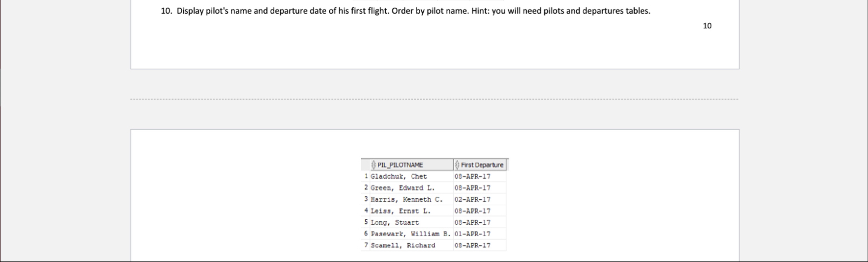Click the First Departure column header
The height and width of the screenshot is (262, 868).
[x=482, y=165]
